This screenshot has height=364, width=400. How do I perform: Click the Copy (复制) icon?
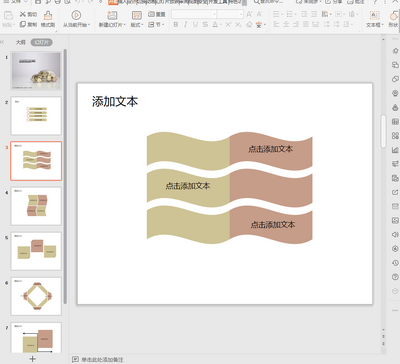click(23, 24)
